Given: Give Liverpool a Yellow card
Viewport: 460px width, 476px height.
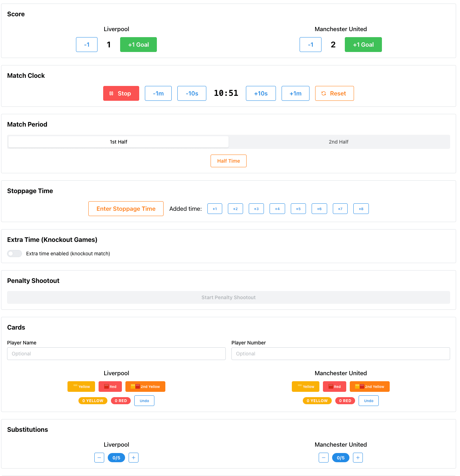Looking at the screenshot, I should pos(81,387).
